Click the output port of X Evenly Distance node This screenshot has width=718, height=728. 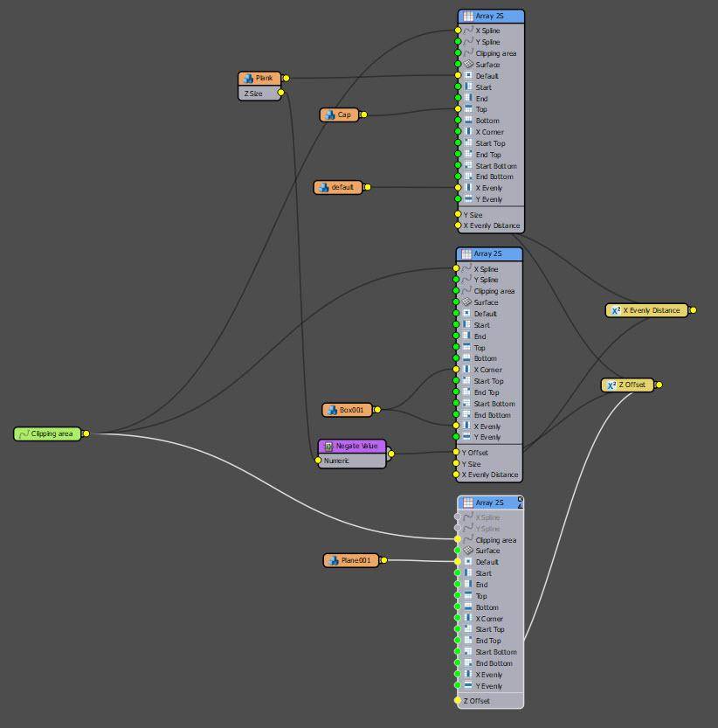pos(693,310)
